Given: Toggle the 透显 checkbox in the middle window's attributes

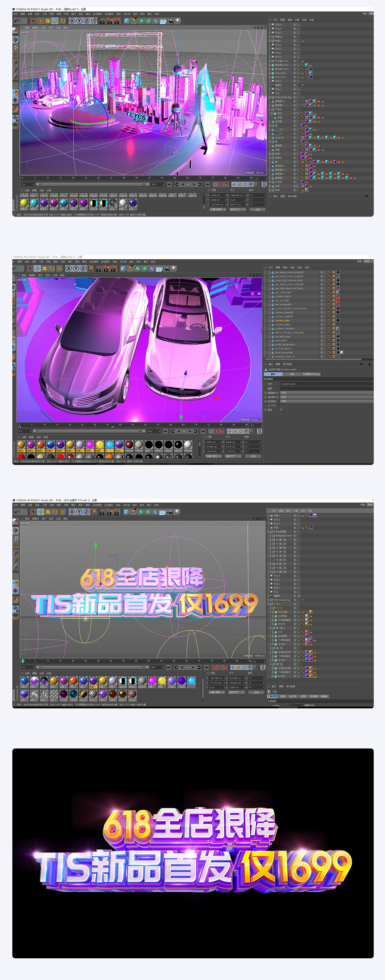Looking at the screenshot, I should 281,410.
